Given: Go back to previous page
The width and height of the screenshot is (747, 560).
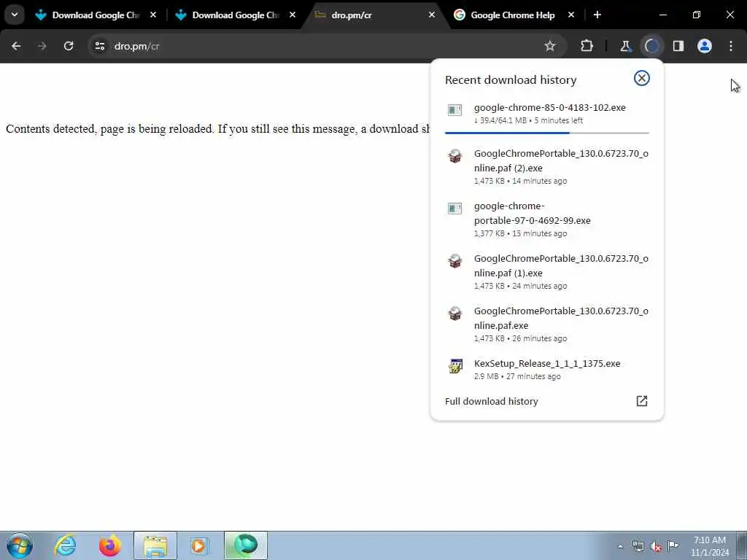Looking at the screenshot, I should [x=16, y=46].
